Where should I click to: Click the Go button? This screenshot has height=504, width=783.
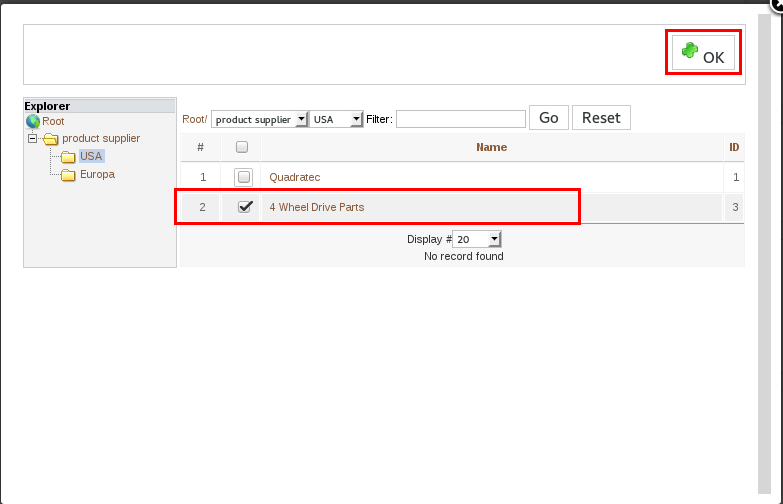549,118
